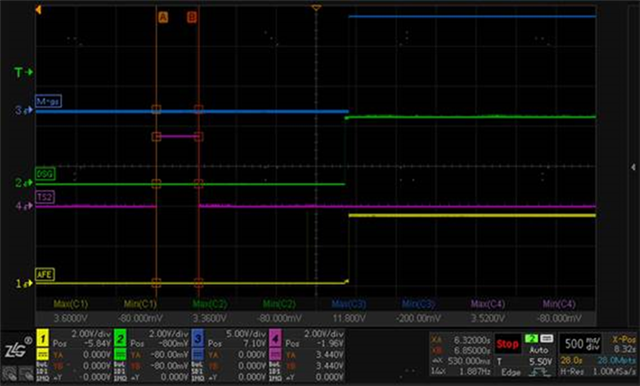Select cursor A marker at top
640x386 pixels.
(163, 17)
